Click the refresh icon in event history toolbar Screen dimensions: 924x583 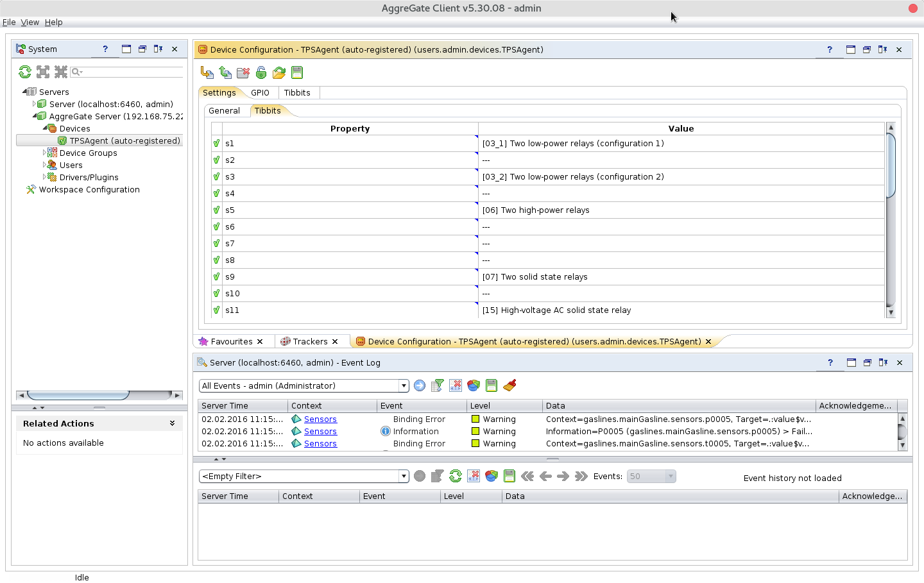tap(456, 476)
